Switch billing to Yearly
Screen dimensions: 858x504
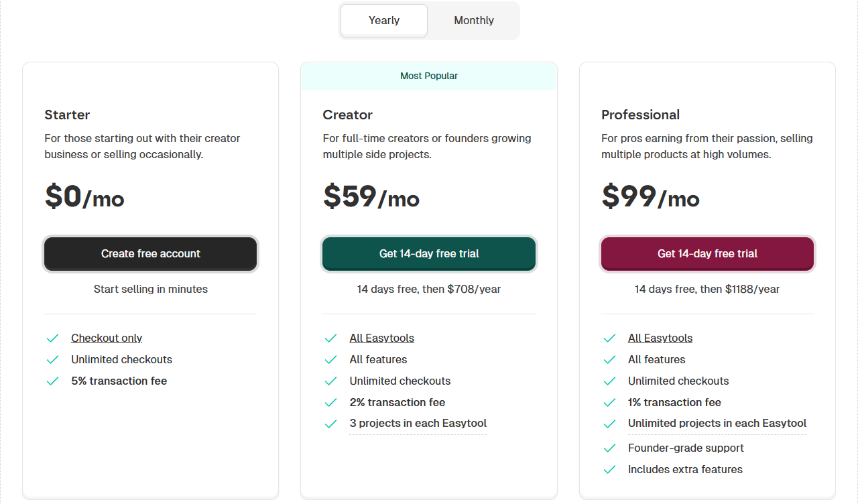pos(384,21)
